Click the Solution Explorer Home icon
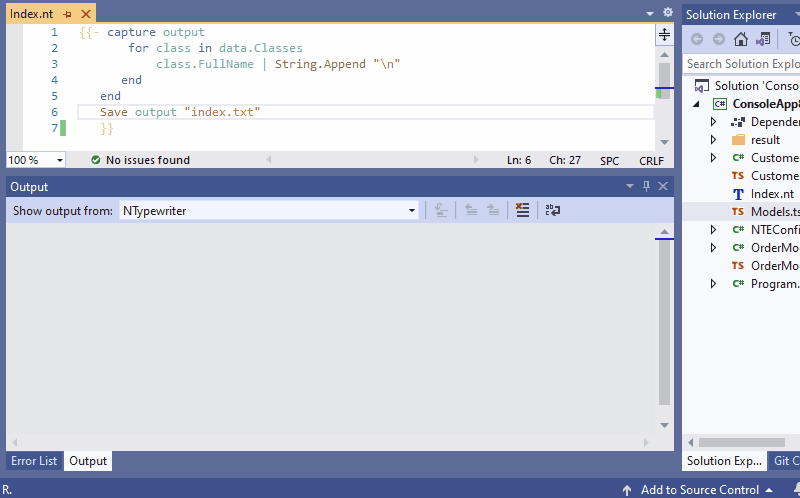800x498 pixels. click(741, 39)
